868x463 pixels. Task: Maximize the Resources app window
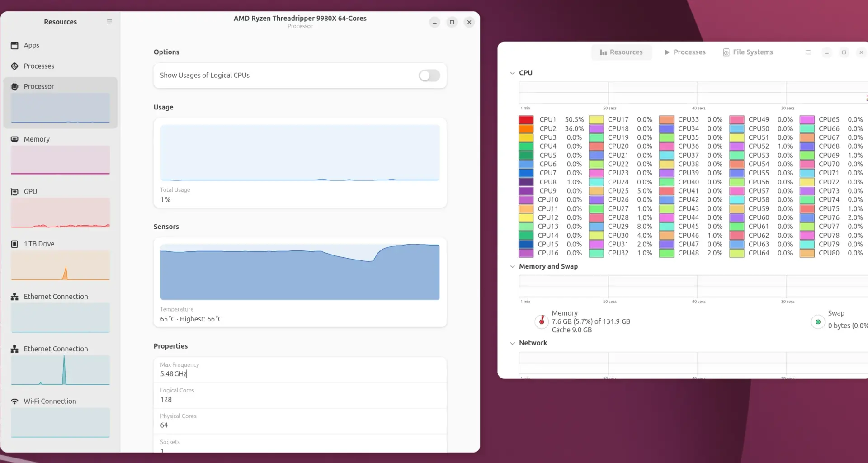tap(452, 22)
